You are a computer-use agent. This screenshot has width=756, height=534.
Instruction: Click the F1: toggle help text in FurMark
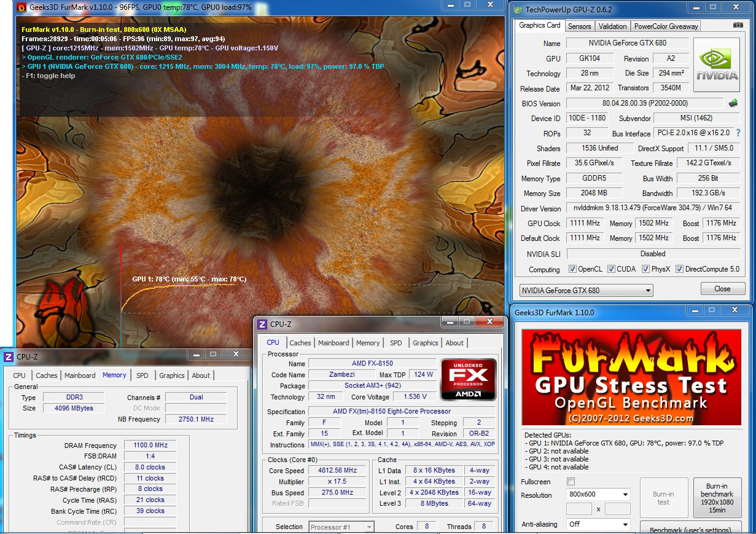(x=49, y=76)
